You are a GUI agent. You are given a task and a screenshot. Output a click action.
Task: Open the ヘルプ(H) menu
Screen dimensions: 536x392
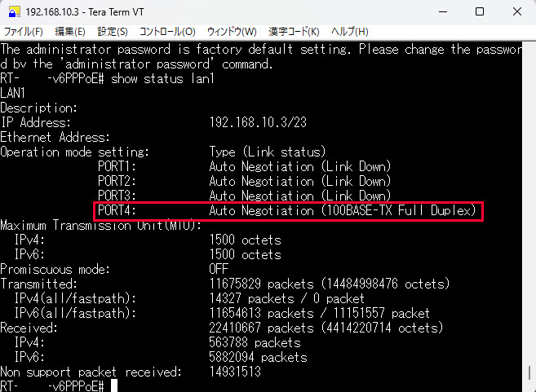tap(349, 32)
